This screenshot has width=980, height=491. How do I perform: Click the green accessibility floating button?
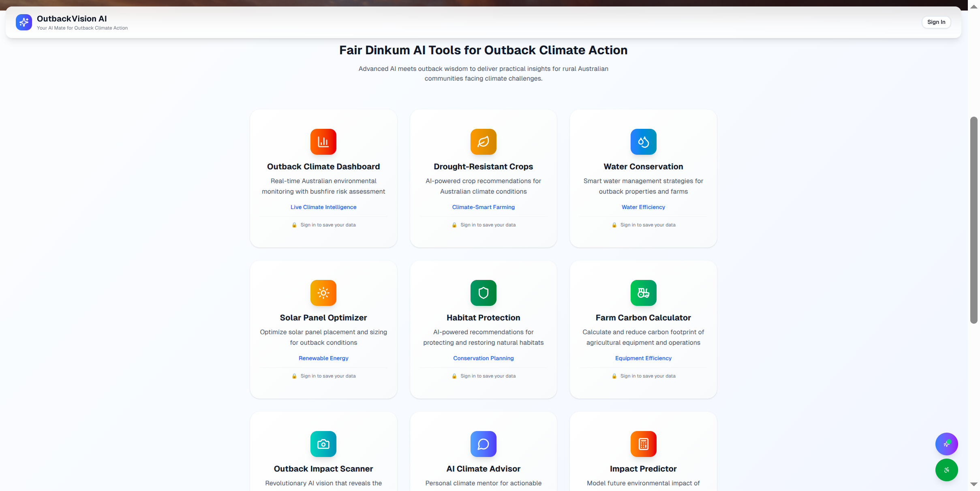tap(946, 470)
